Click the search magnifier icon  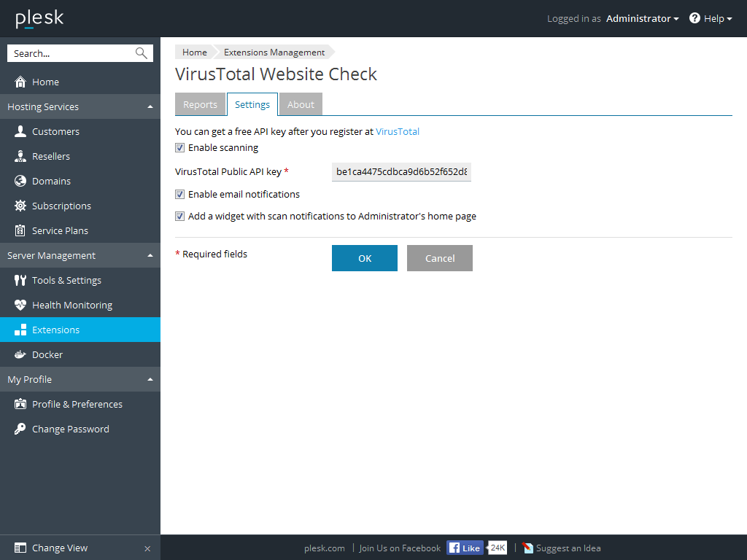[141, 52]
